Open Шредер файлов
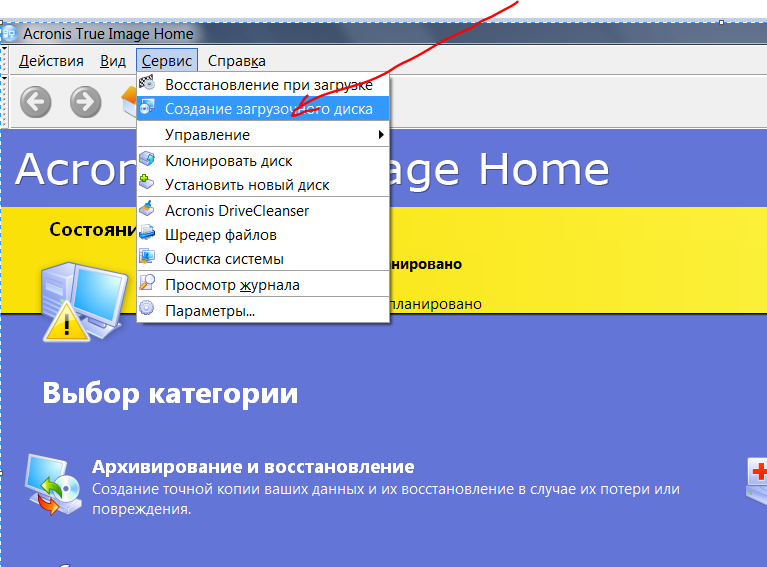Screen dimensions: 767x567 pyautogui.click(x=263, y=235)
